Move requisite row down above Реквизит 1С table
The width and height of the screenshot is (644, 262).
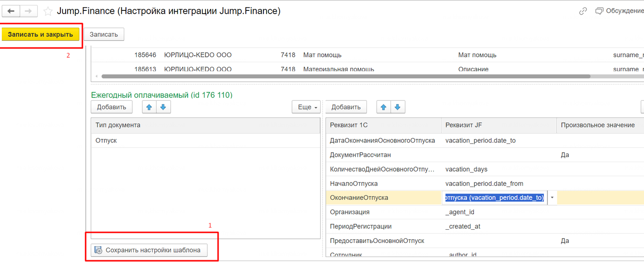[x=398, y=107]
